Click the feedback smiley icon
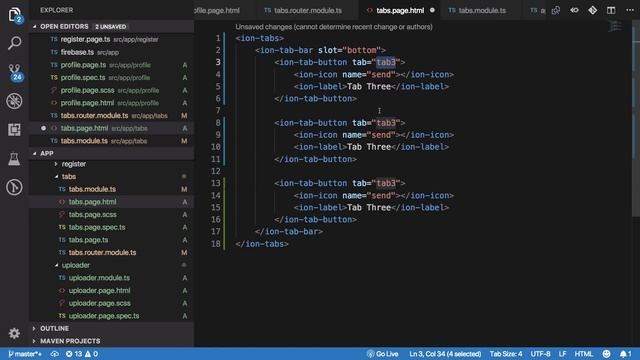 607,354
